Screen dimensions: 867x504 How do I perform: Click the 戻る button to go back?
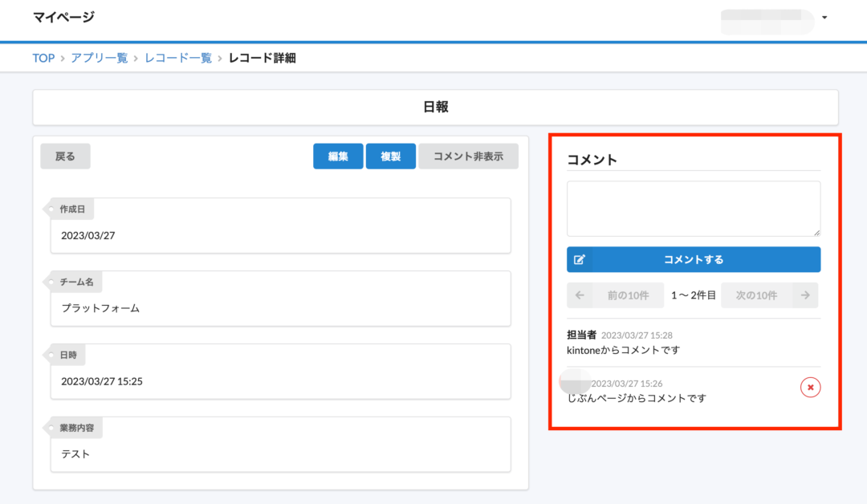tap(65, 156)
